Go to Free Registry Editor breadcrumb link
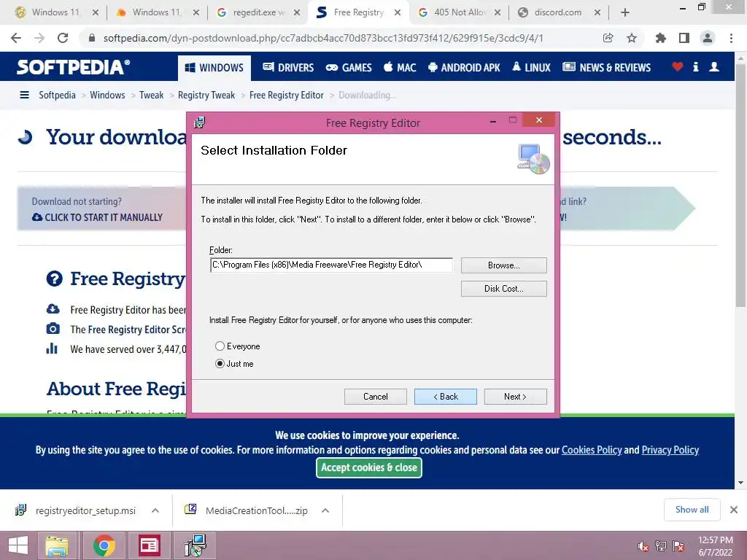The height and width of the screenshot is (560, 747). (x=286, y=96)
